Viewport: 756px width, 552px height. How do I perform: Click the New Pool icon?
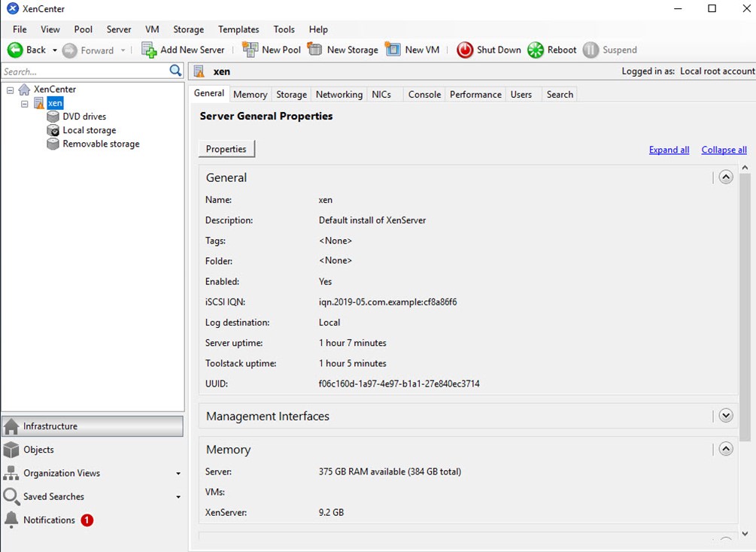coord(250,49)
